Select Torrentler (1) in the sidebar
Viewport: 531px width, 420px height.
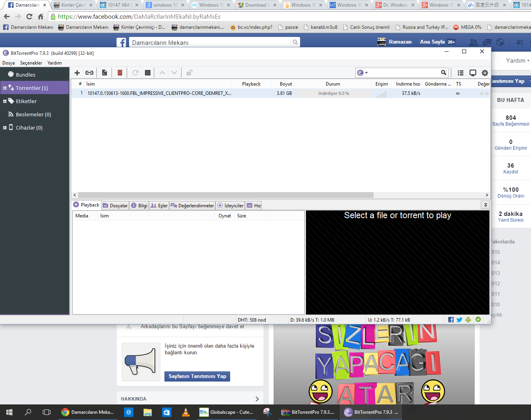(x=35, y=88)
